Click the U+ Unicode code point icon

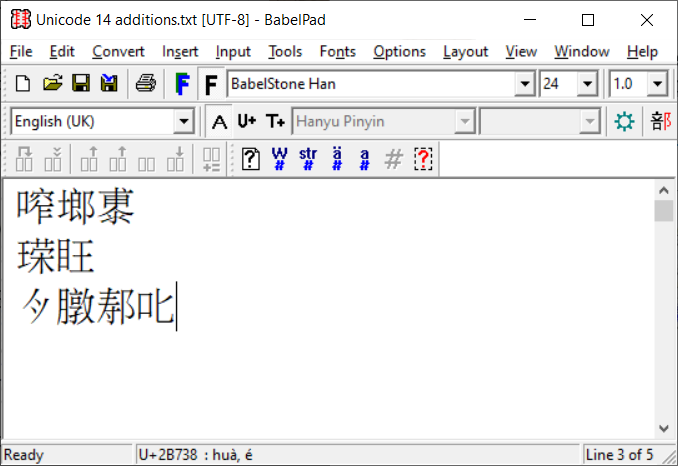click(247, 121)
